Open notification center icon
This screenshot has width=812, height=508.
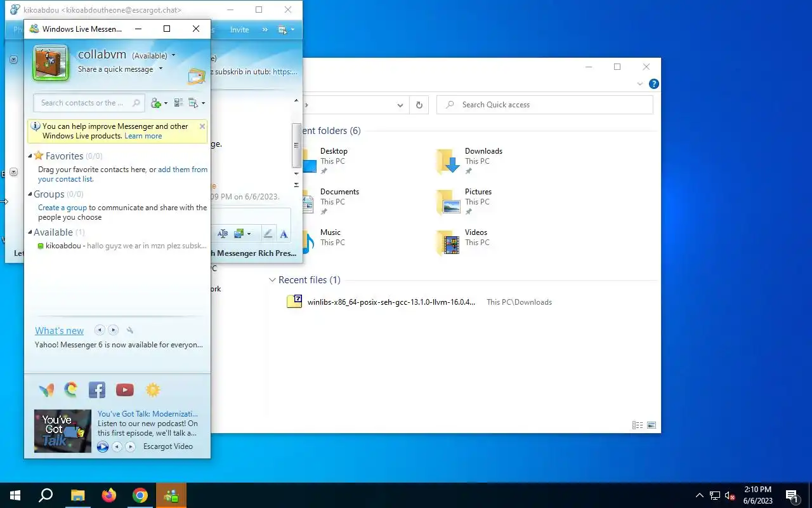tap(792, 496)
